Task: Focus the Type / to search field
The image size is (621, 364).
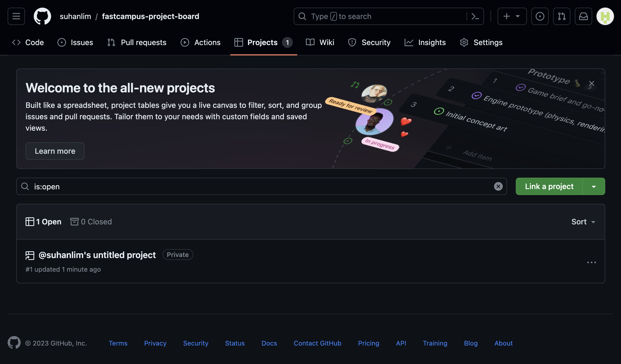Action: tap(381, 16)
